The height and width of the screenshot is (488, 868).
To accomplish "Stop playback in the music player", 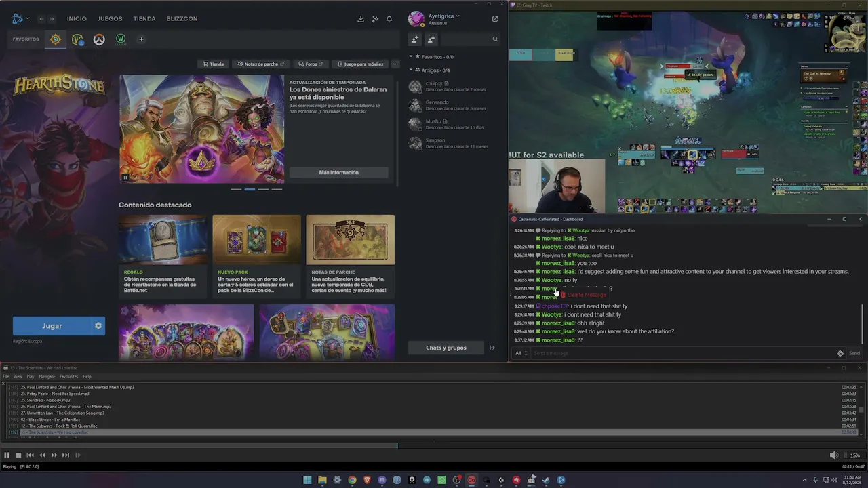I will coord(18,455).
